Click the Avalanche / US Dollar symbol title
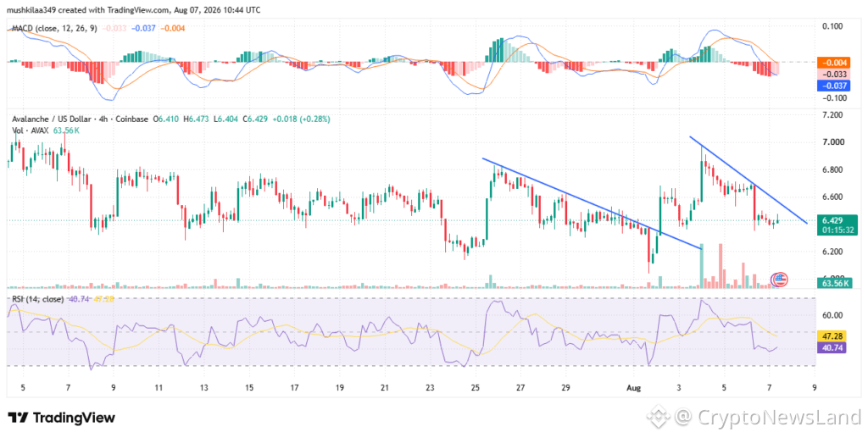Image resolution: width=868 pixels, height=438 pixels. (x=51, y=119)
